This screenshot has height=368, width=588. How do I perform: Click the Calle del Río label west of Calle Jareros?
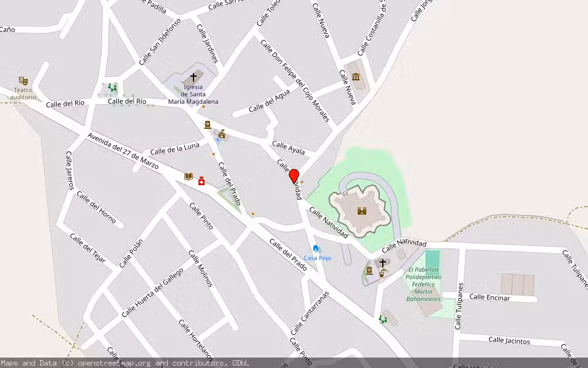click(66, 104)
